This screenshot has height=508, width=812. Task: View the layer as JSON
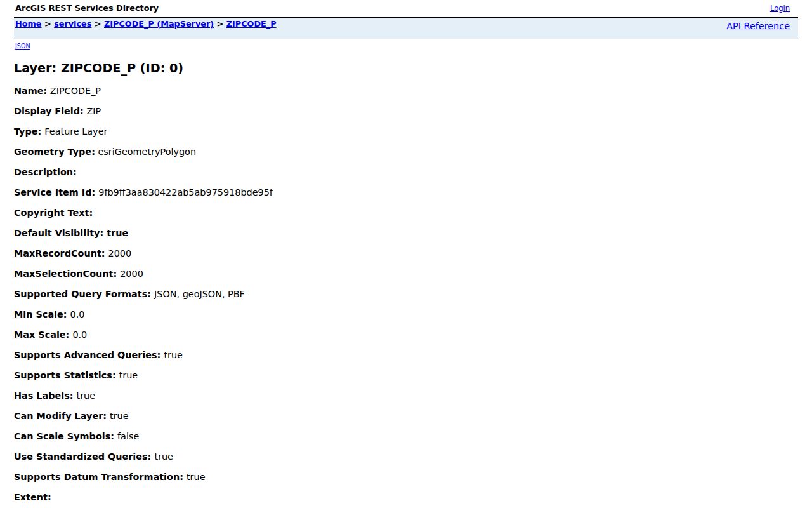(x=23, y=46)
